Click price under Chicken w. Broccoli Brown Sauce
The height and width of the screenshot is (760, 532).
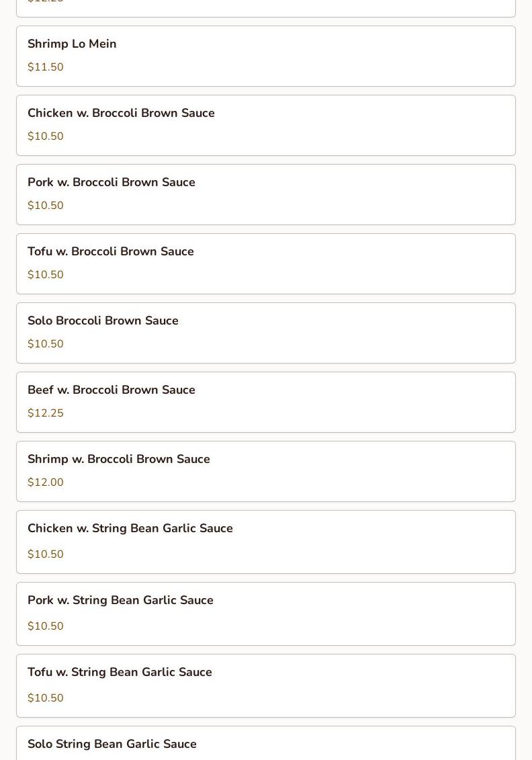coord(46,136)
